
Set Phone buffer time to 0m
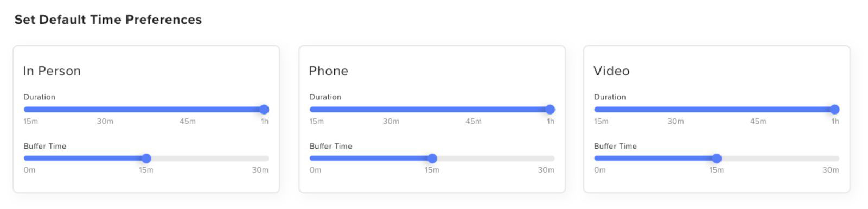coord(312,159)
